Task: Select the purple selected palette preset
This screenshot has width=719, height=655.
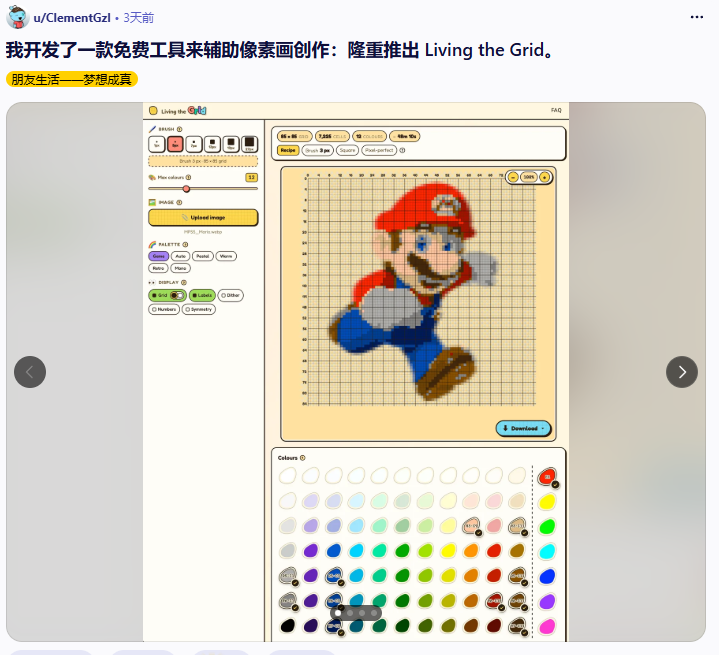Action: (x=158, y=256)
